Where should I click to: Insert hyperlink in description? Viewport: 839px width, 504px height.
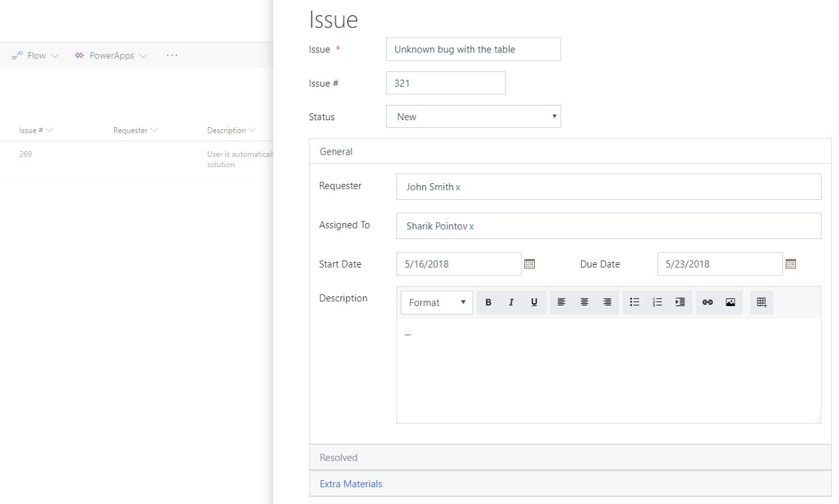point(708,303)
